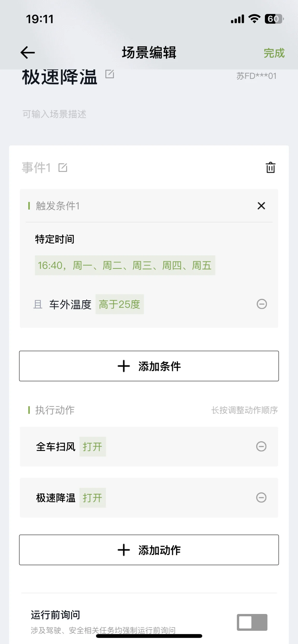298x644 pixels.
Task: Tap the 特定时间 condition label
Action: (x=55, y=239)
